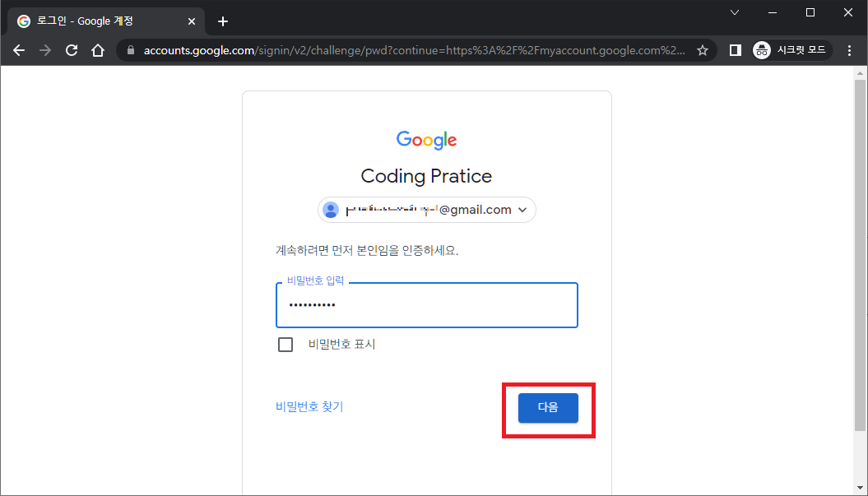The height and width of the screenshot is (496, 868).
Task: Click the account avatar icon in chip
Action: click(331, 210)
